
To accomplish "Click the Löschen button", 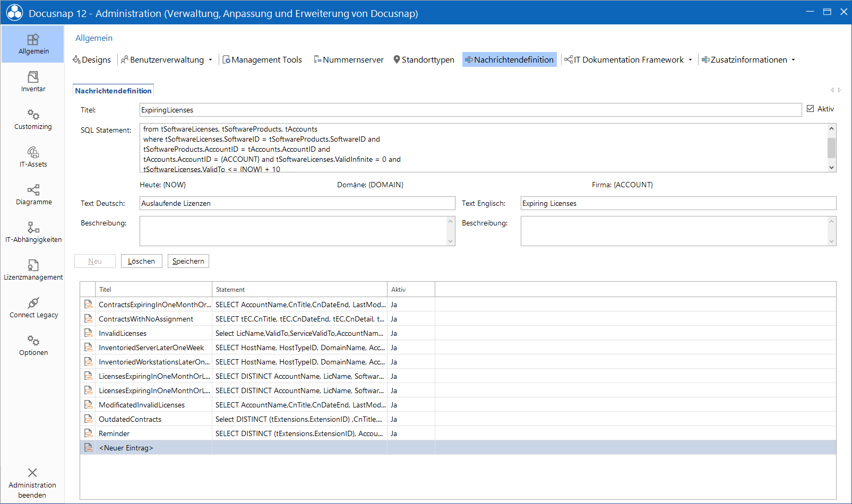I will tap(142, 261).
